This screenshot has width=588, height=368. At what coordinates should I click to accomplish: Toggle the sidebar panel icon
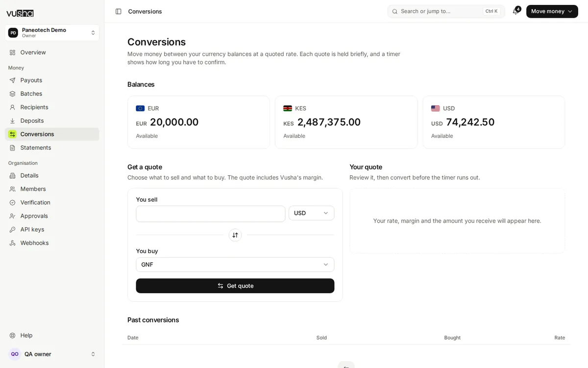(118, 11)
